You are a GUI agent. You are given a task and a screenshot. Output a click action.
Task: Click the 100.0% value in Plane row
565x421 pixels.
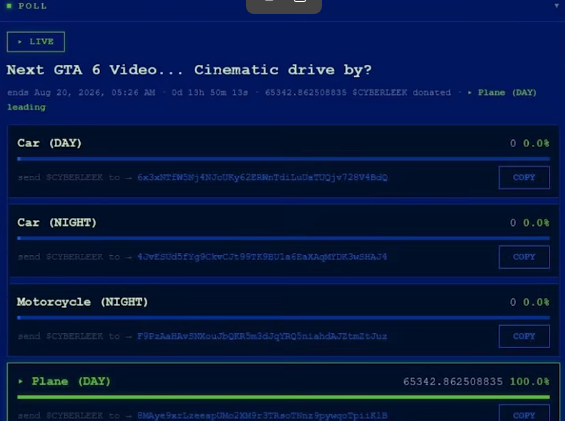pyautogui.click(x=529, y=381)
